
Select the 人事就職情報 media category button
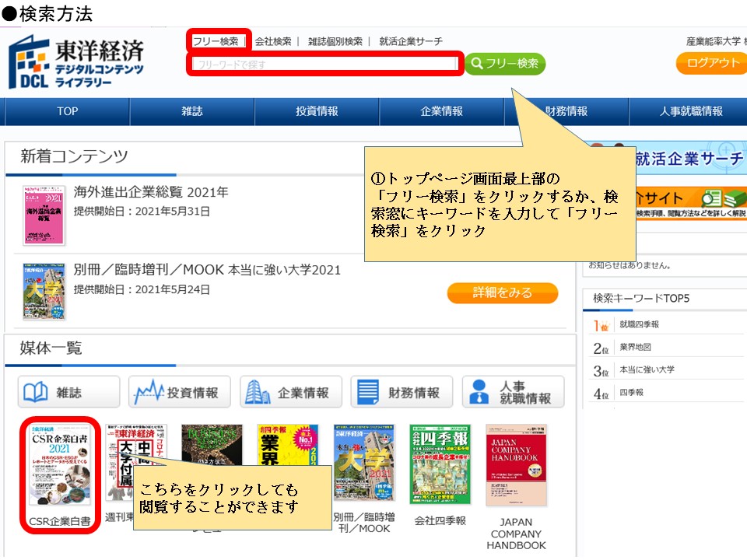pos(513,392)
